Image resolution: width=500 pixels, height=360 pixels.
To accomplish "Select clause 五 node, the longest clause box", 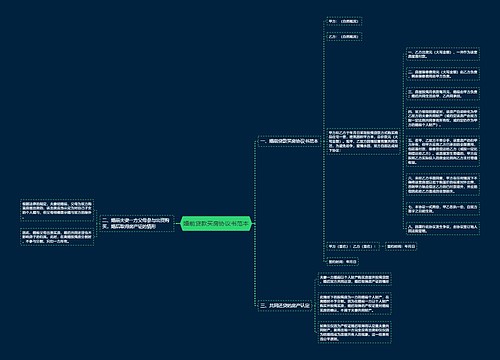I will coord(443,151).
